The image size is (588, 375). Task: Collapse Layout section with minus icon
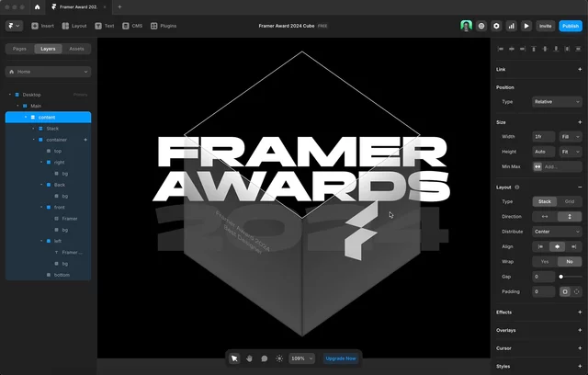pyautogui.click(x=580, y=187)
